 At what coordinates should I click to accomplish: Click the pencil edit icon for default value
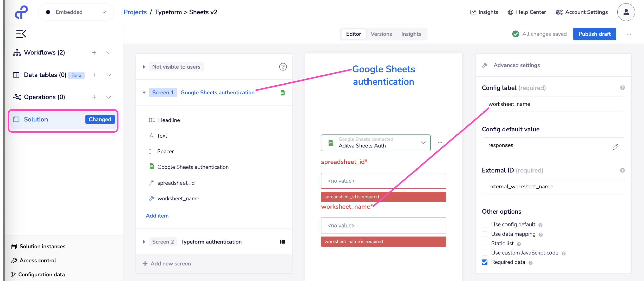[615, 147]
